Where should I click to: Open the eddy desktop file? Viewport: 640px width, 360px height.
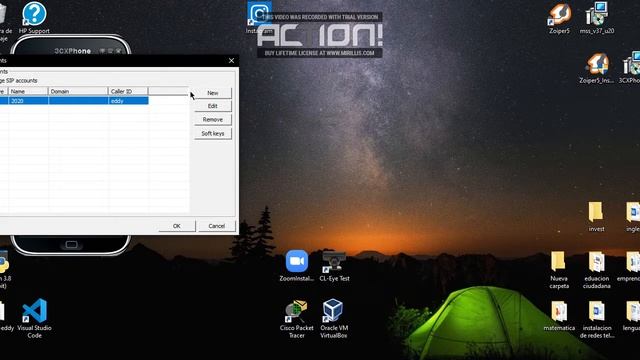pos(6,316)
